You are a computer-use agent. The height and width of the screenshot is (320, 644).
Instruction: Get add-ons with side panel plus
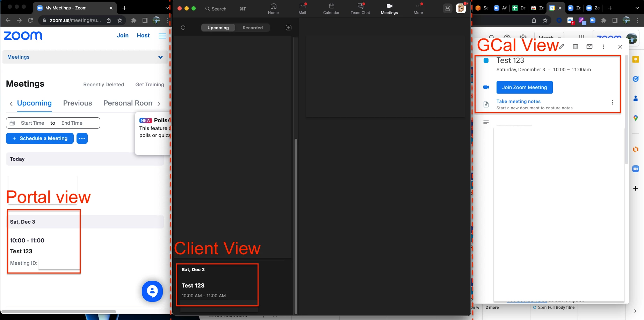pos(636,188)
